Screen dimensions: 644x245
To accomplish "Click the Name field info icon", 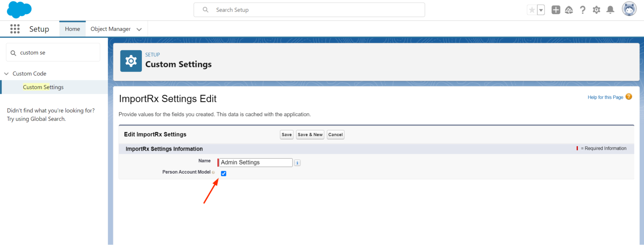I will 297,163.
